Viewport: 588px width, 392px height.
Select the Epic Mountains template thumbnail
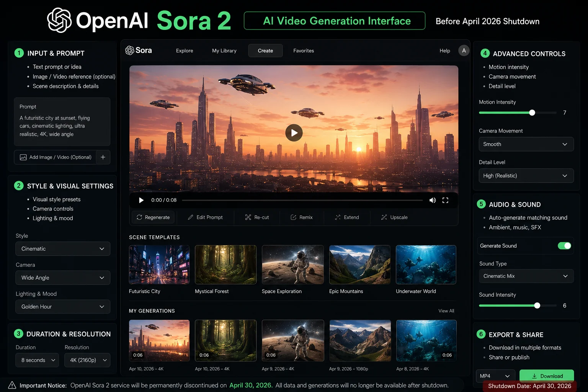pyautogui.click(x=360, y=265)
